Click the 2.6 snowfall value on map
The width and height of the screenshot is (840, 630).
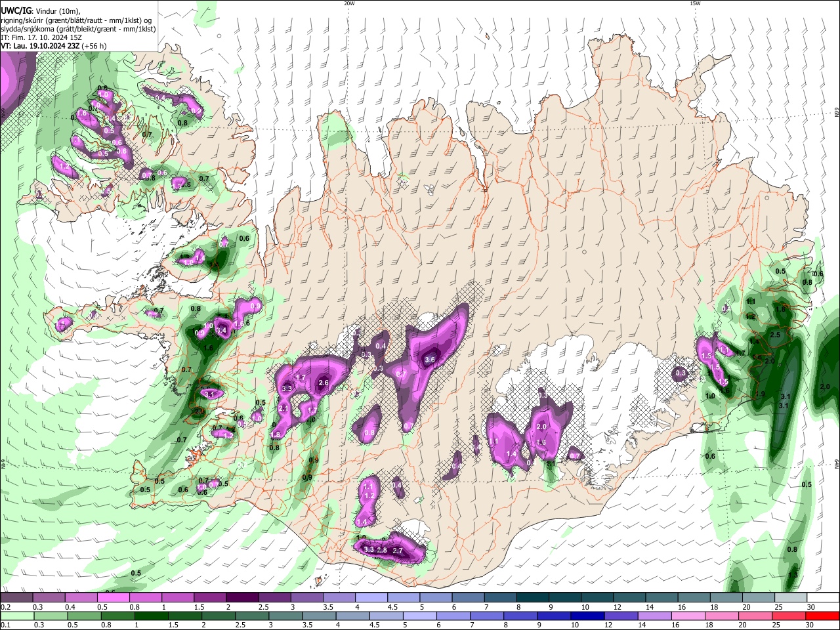tap(324, 383)
